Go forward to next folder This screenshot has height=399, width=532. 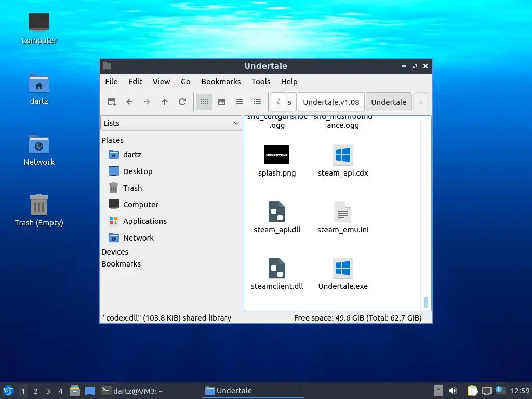pyautogui.click(x=147, y=102)
